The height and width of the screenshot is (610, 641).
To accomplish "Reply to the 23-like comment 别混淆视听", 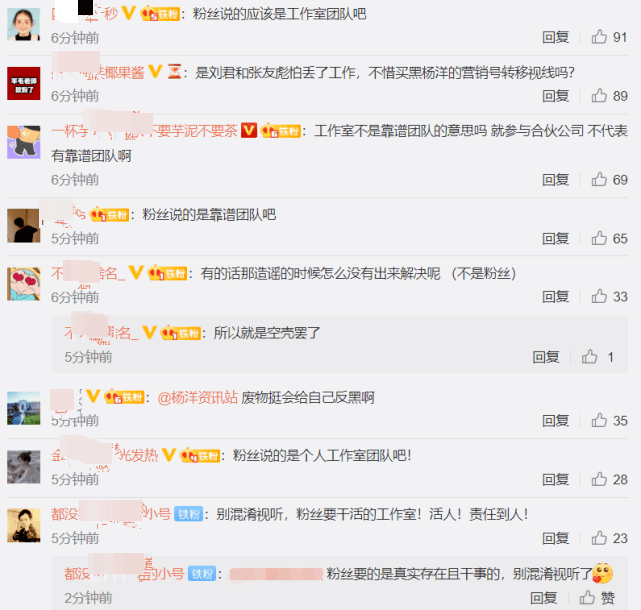I will pos(556,538).
